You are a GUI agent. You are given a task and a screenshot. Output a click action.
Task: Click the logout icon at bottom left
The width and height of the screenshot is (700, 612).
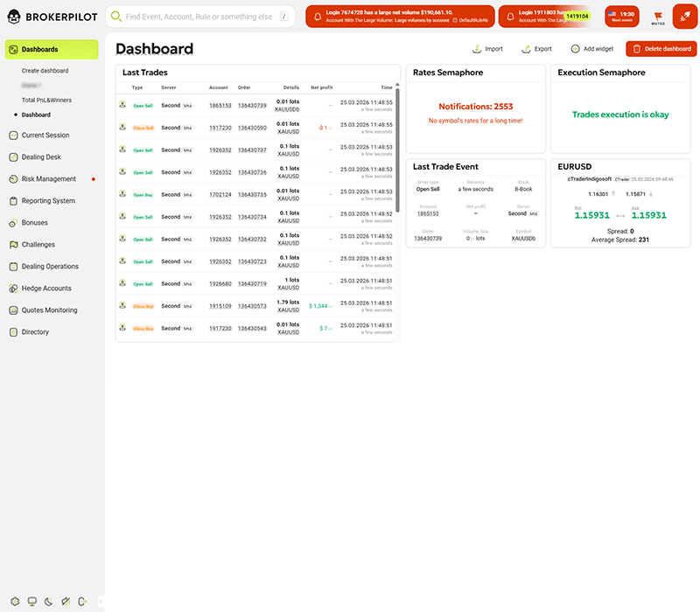81,602
